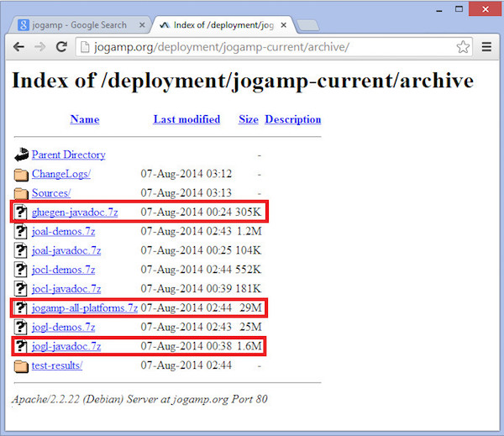Bookmark this page with the star icon
The height and width of the screenshot is (436, 504).
(463, 47)
